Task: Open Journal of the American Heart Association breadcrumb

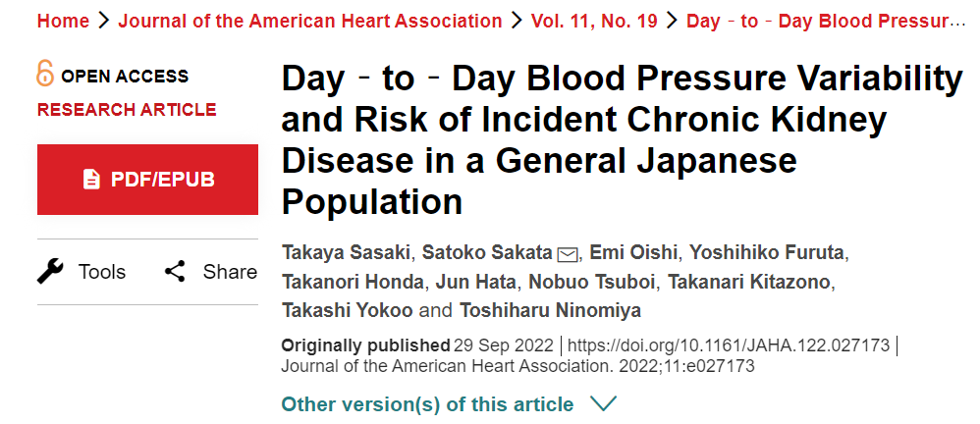Action: (310, 22)
